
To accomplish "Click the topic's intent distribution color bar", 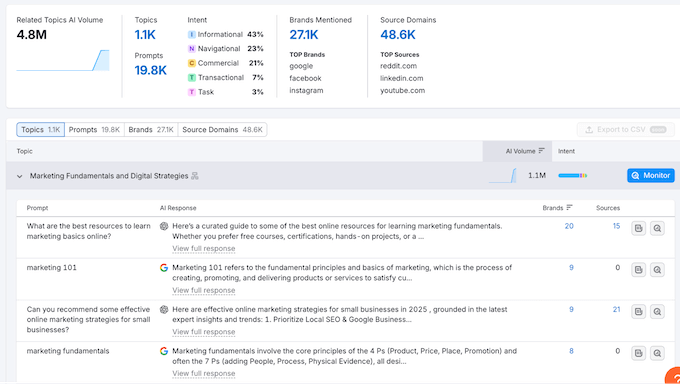I will point(572,176).
